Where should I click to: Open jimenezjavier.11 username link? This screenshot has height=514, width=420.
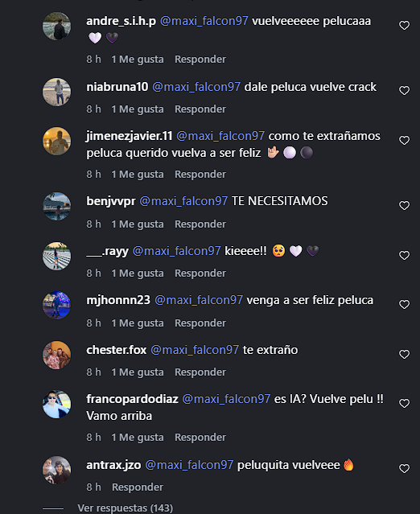[x=130, y=136]
